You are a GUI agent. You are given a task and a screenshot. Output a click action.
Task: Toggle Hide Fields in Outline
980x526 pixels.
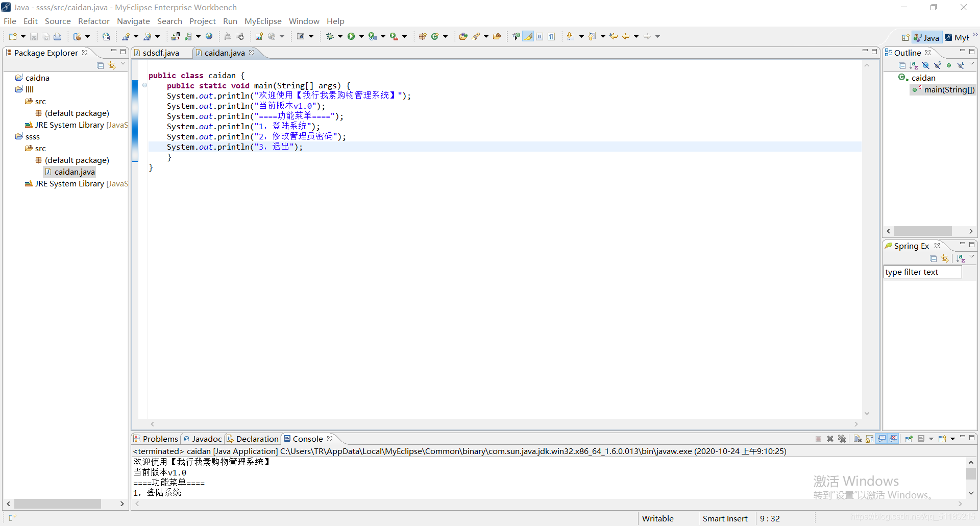point(925,65)
